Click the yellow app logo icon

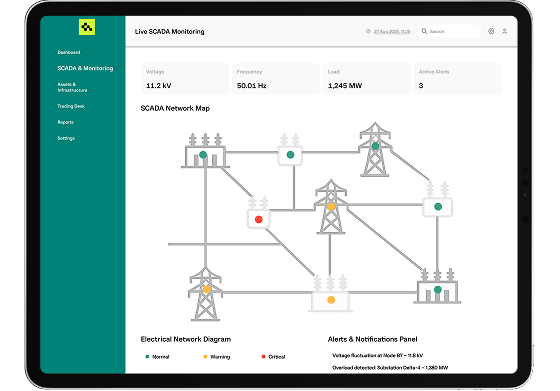(87, 27)
